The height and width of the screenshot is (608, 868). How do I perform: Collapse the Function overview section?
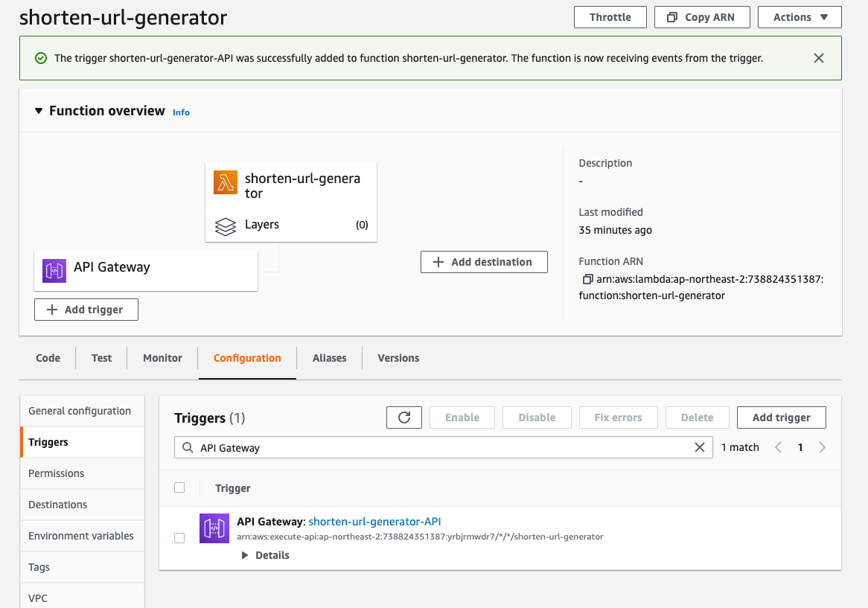click(39, 111)
